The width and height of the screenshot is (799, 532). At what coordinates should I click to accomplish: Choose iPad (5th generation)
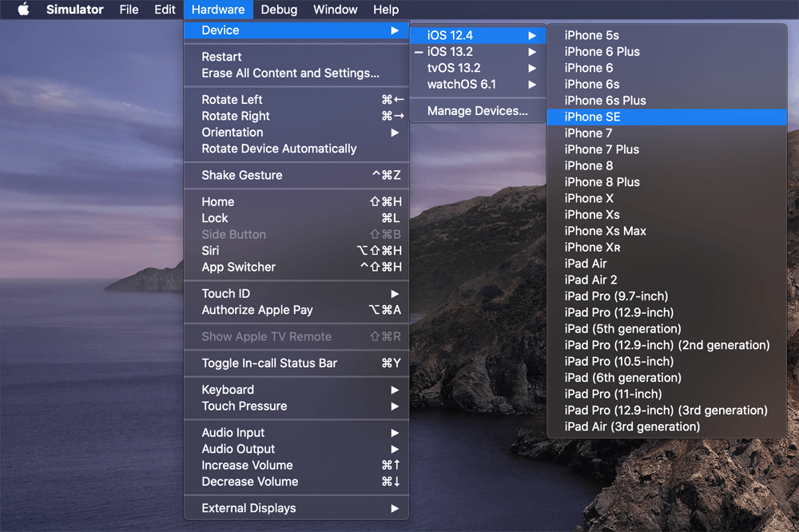pos(667,328)
